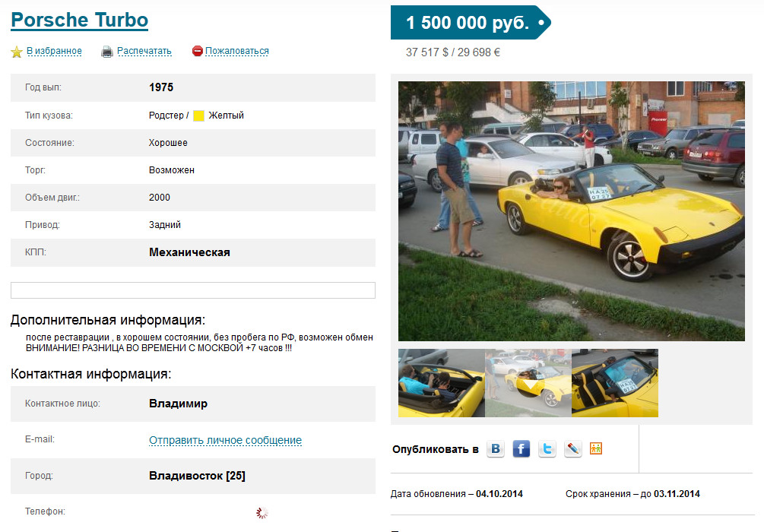
Task: Click the printer icon
Action: tap(106, 52)
